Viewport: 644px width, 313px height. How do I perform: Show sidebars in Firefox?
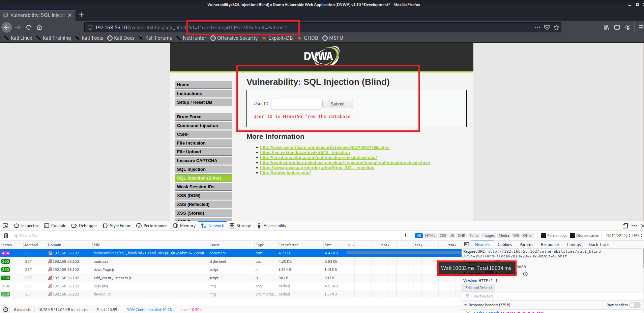click(x=617, y=27)
